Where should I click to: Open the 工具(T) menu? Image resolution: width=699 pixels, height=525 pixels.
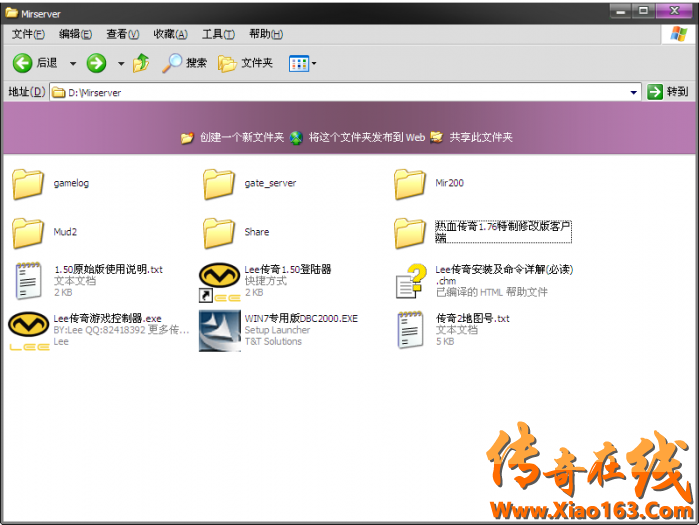(x=218, y=34)
